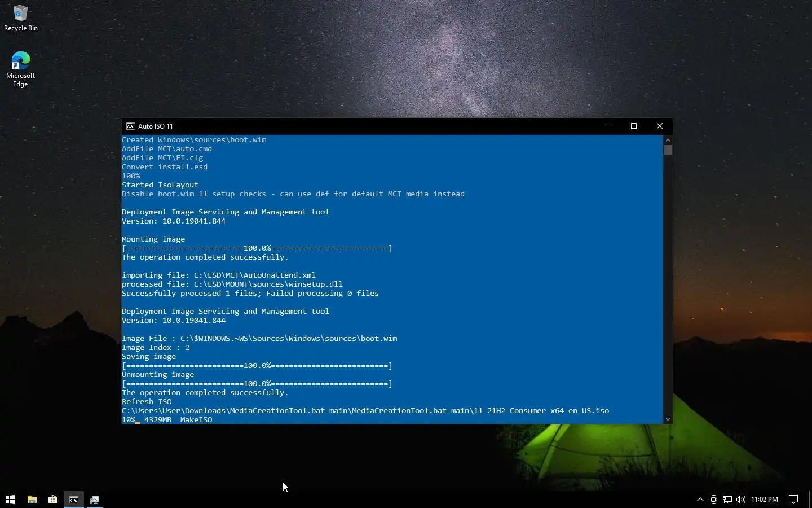This screenshot has width=812, height=508.
Task: Open the Action Center notifications icon
Action: (793, 500)
